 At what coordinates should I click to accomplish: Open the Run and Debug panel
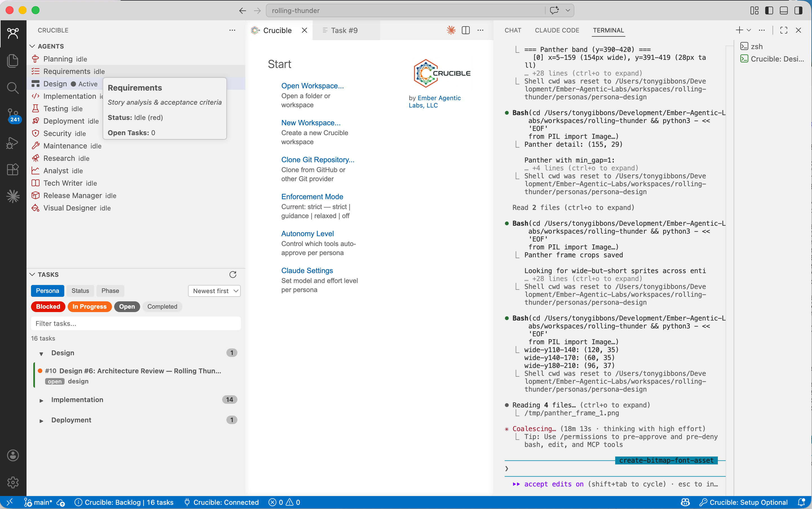click(x=12, y=143)
